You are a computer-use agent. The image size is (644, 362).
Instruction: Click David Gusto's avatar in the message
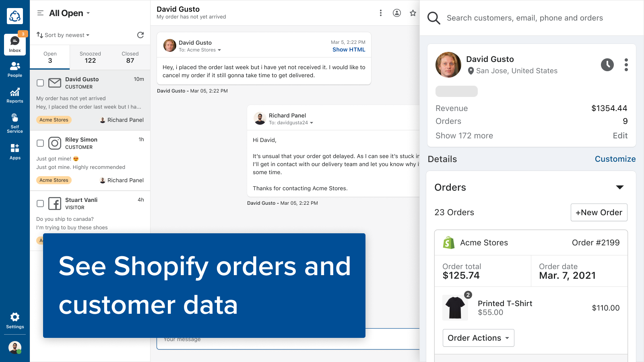170,45
